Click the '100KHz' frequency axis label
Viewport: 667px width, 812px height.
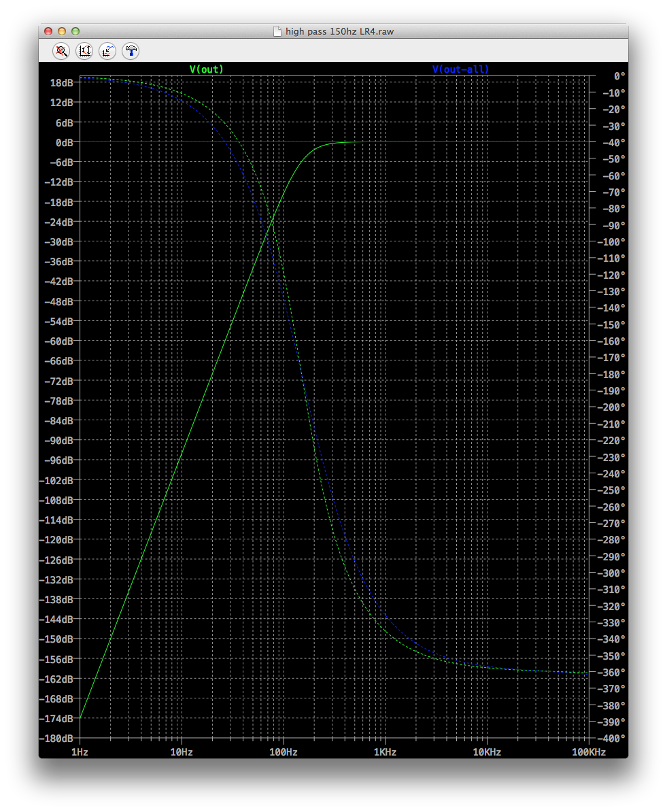point(589,752)
